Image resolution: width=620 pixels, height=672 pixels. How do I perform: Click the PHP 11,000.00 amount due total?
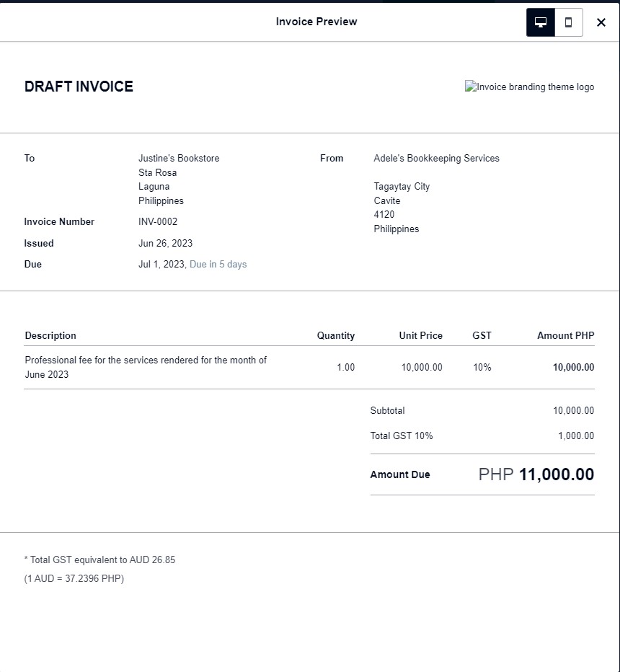coord(536,474)
